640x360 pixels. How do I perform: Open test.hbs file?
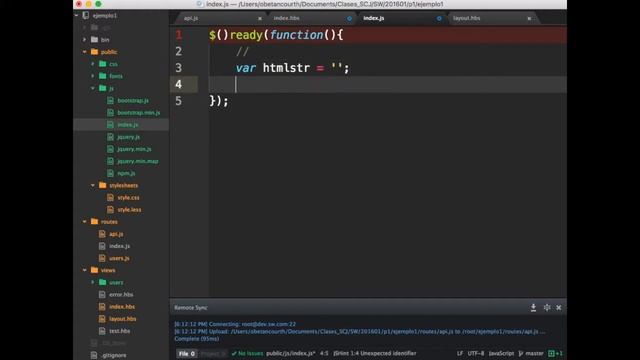click(119, 331)
